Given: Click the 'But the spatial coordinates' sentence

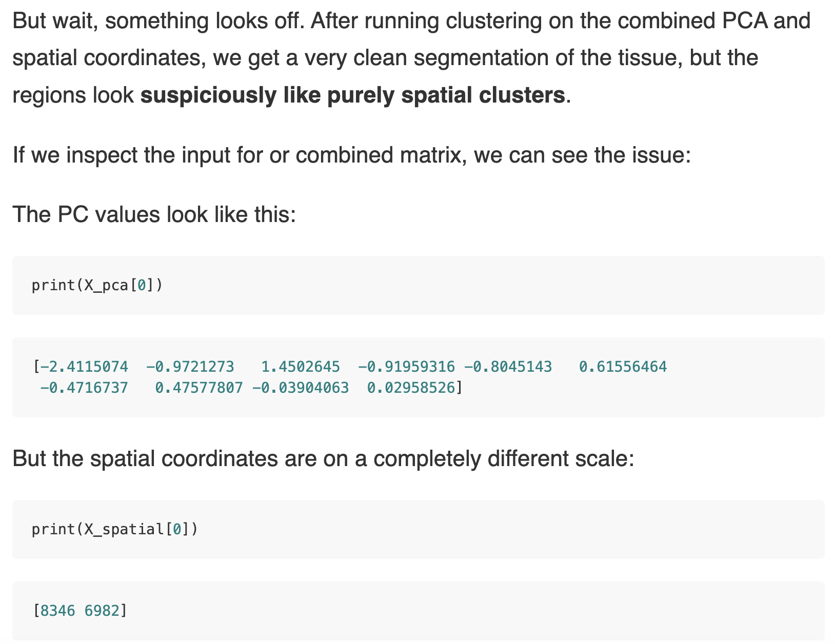Looking at the screenshot, I should (324, 458).
